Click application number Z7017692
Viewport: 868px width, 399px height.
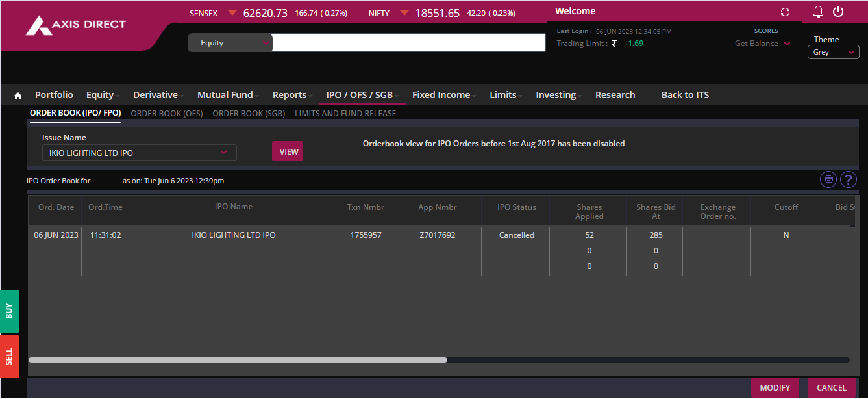pos(438,235)
